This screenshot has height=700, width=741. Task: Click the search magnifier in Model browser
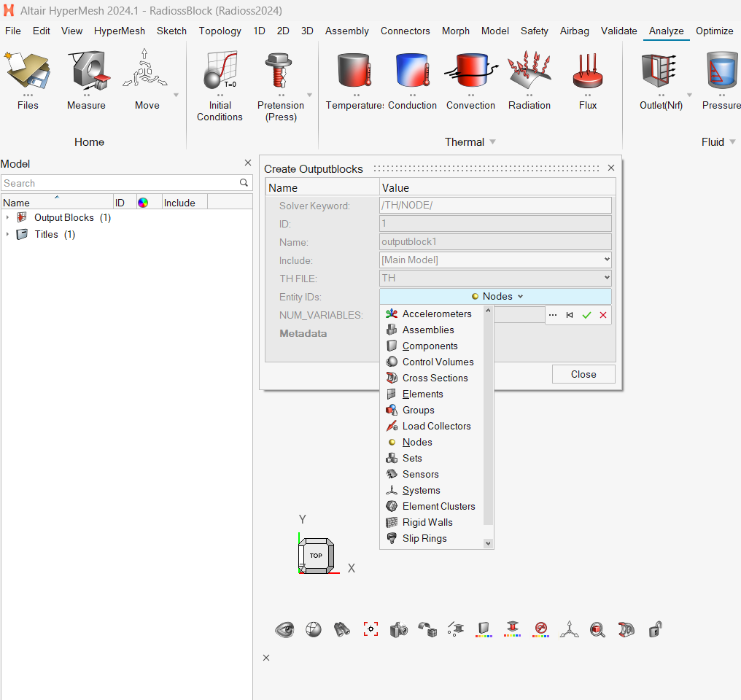(244, 183)
